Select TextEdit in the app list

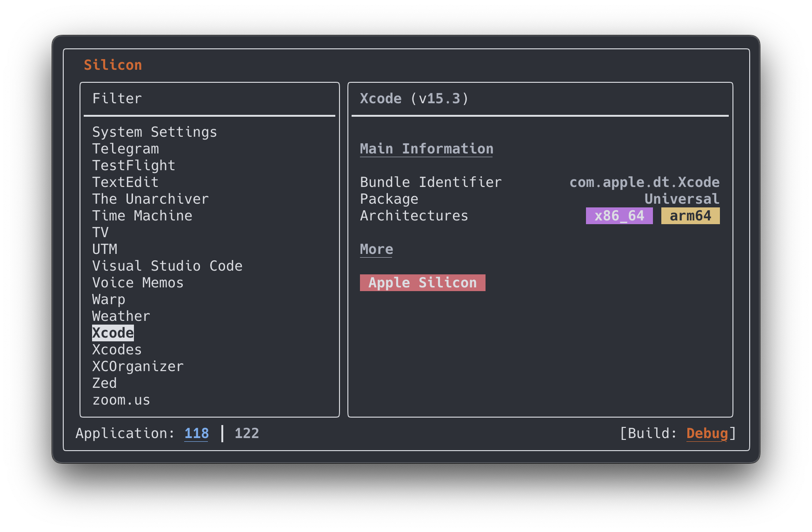[x=126, y=182]
